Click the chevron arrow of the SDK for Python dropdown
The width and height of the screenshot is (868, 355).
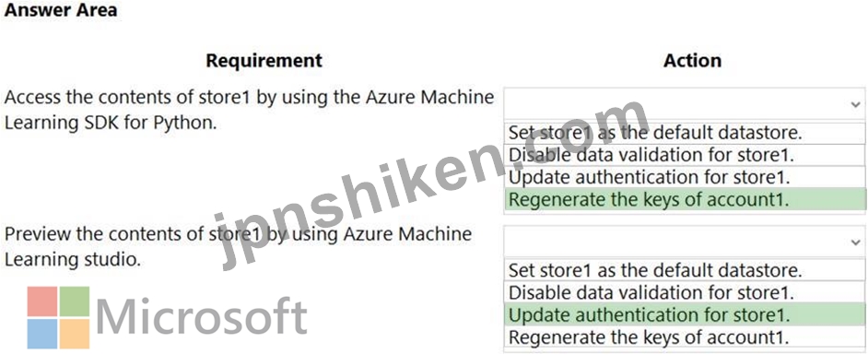tap(856, 104)
